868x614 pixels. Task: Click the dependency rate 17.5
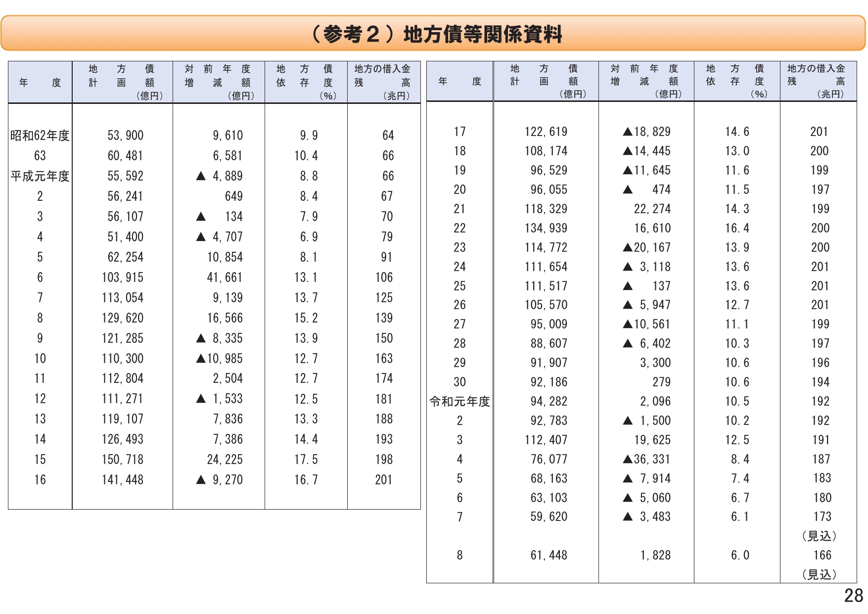pos(306,460)
